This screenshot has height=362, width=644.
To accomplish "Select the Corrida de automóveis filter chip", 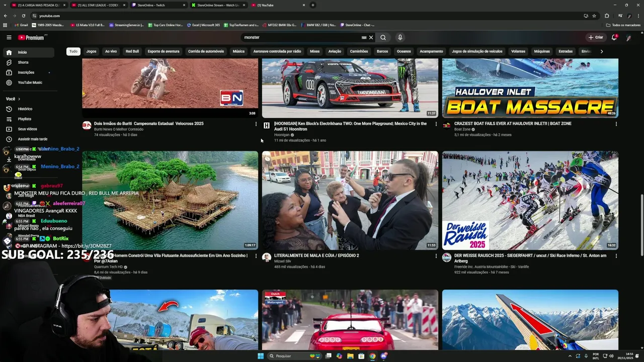I will 206,51.
